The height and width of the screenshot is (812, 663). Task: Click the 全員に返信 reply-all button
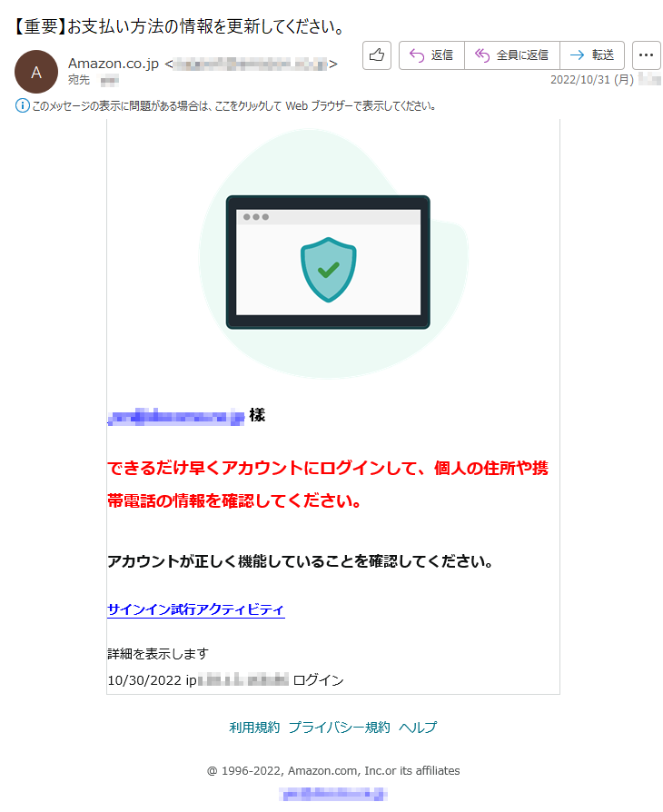512,54
